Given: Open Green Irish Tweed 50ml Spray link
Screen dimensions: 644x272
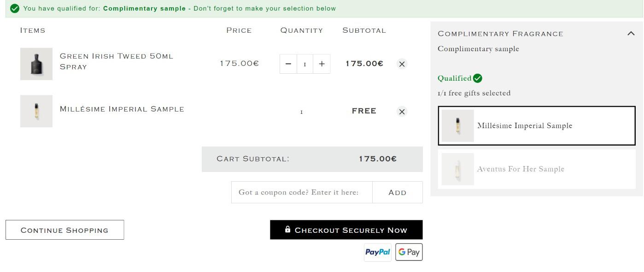Looking at the screenshot, I should pos(117,61).
